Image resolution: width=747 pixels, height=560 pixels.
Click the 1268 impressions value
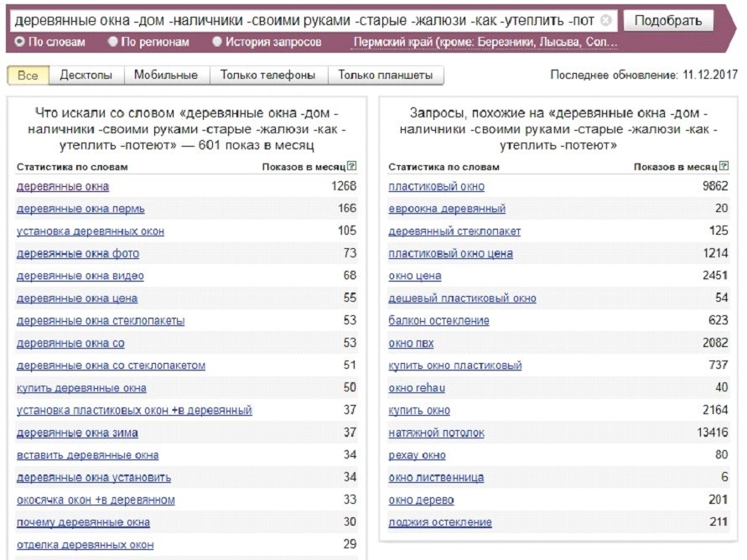click(x=344, y=186)
